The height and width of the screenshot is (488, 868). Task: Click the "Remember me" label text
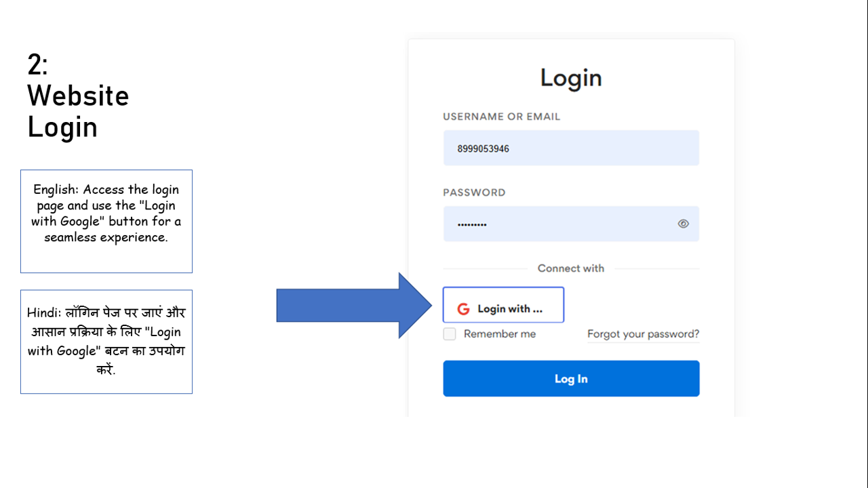pyautogui.click(x=500, y=334)
